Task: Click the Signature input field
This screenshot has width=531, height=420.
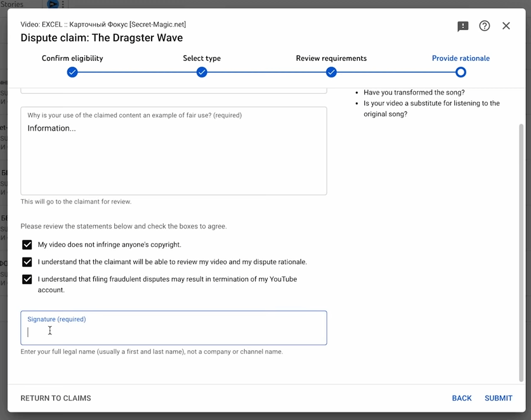Action: pyautogui.click(x=174, y=328)
